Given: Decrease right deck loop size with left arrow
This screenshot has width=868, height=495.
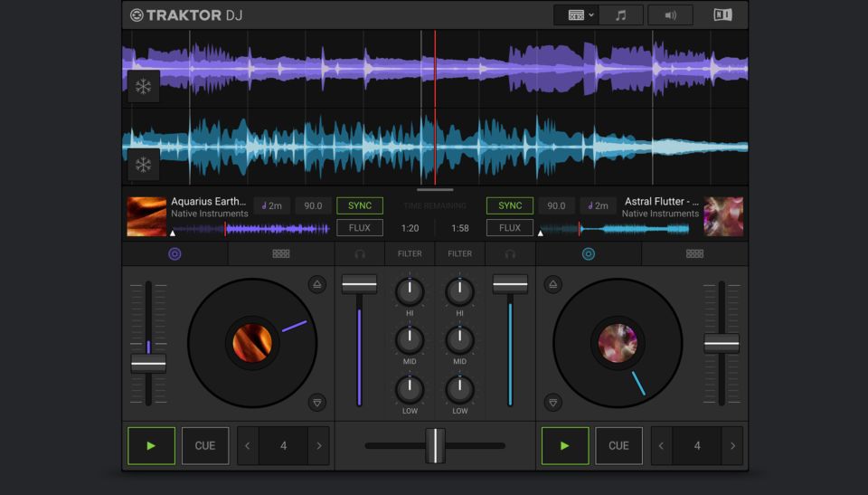Looking at the screenshot, I should 661,446.
